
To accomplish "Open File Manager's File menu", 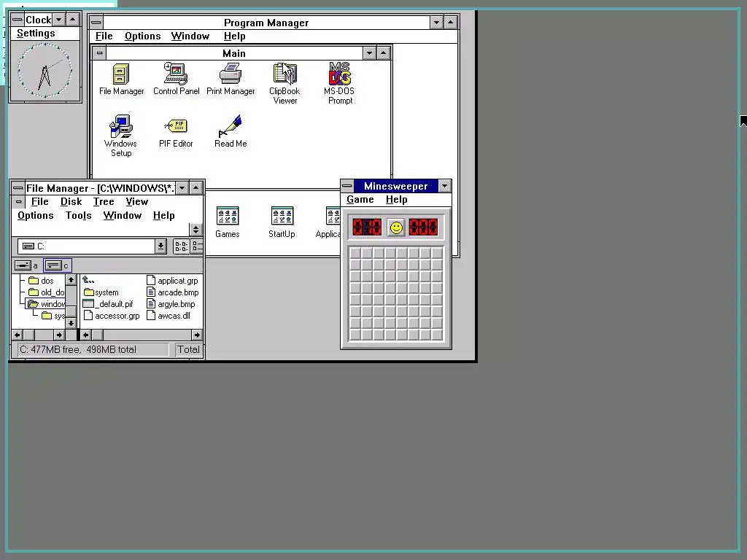I will tap(40, 202).
